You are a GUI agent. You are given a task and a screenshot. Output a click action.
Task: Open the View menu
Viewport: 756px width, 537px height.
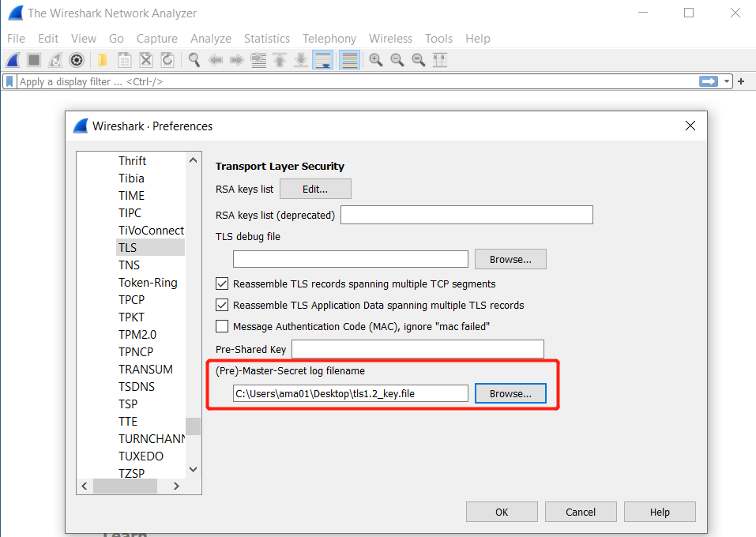point(84,39)
